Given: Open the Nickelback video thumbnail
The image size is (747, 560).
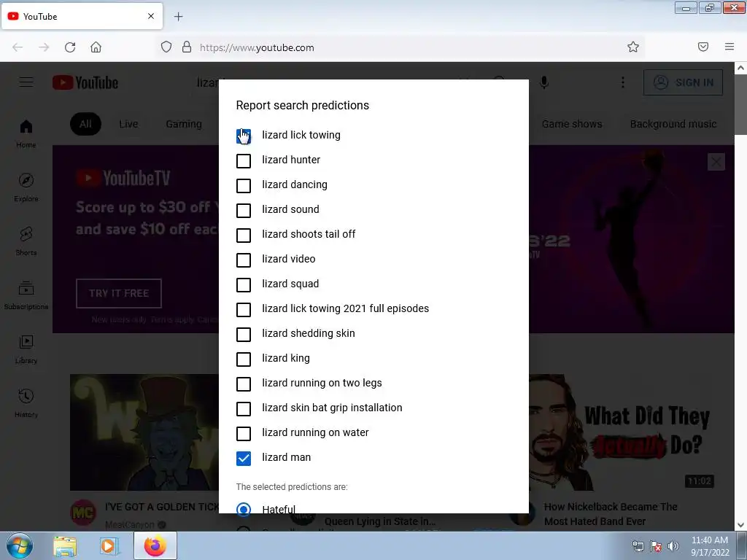Looking at the screenshot, I should point(624,432).
